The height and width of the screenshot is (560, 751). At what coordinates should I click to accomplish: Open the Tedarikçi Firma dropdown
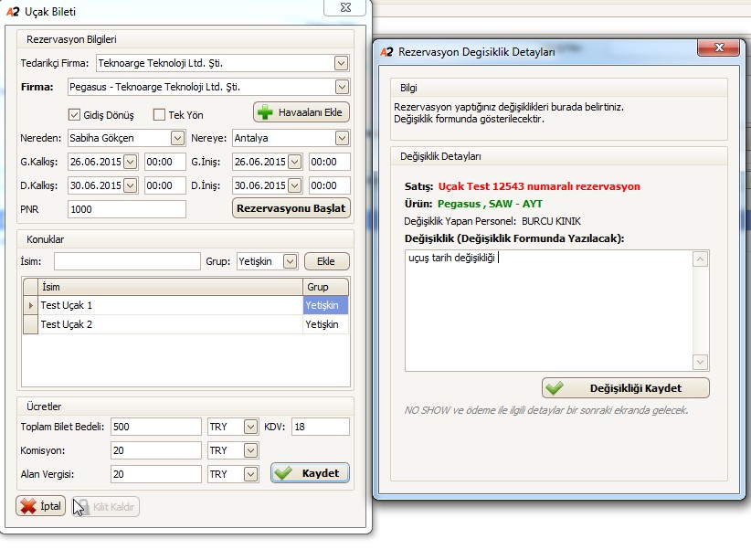(x=341, y=63)
